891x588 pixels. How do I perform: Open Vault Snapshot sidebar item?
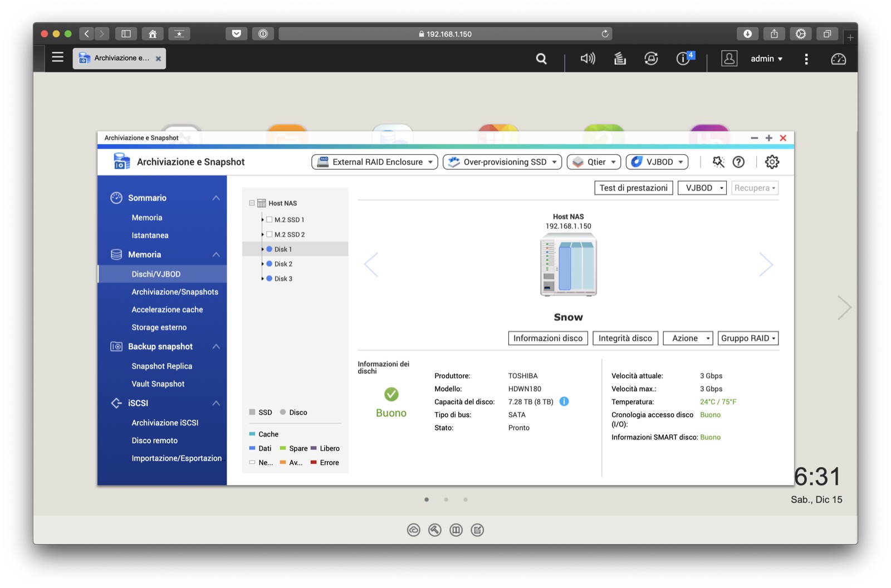click(158, 384)
